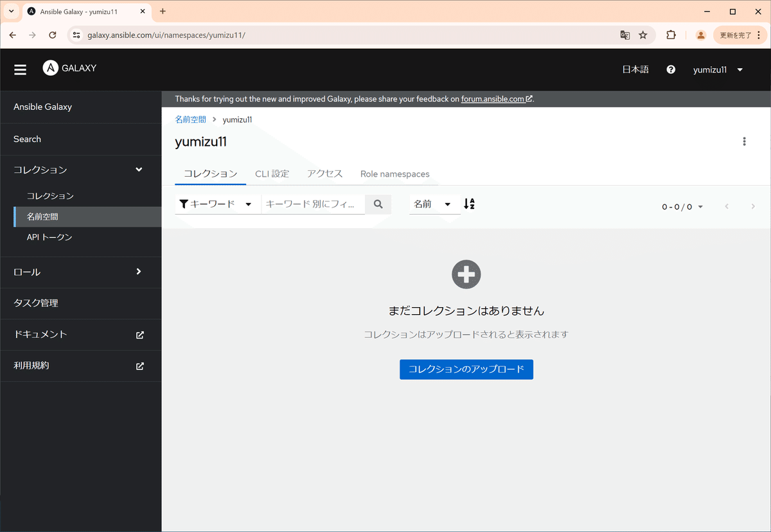
Task: Focus the キーワード filter input field
Action: (x=314, y=204)
